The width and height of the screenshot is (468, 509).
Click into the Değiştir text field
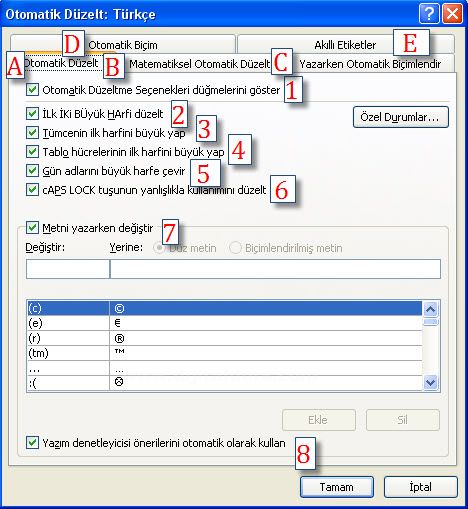(68, 269)
